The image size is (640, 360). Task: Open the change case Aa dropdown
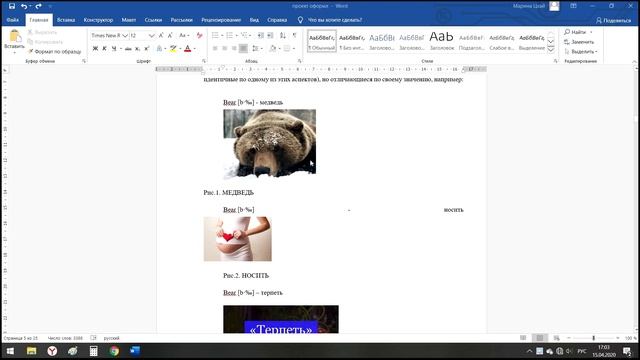point(184,36)
